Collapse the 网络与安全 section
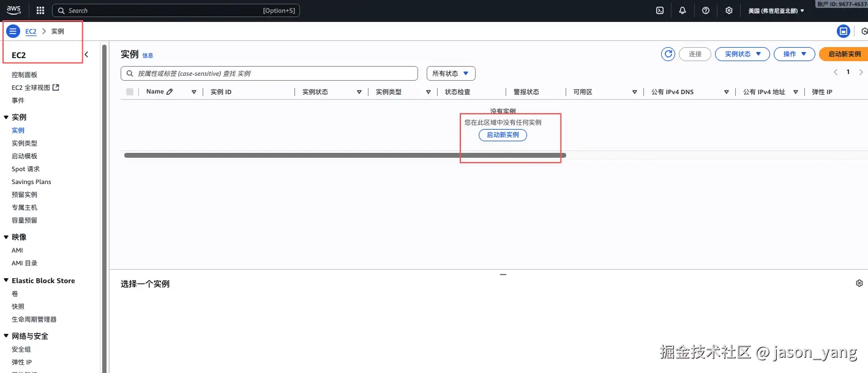The width and height of the screenshot is (868, 373). pyautogui.click(x=7, y=336)
